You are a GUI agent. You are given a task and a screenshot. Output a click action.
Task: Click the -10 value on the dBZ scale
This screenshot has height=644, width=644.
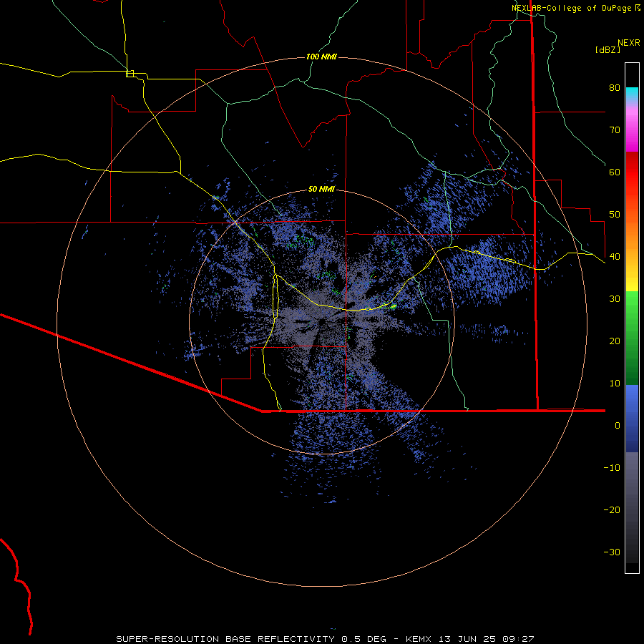coord(612,467)
